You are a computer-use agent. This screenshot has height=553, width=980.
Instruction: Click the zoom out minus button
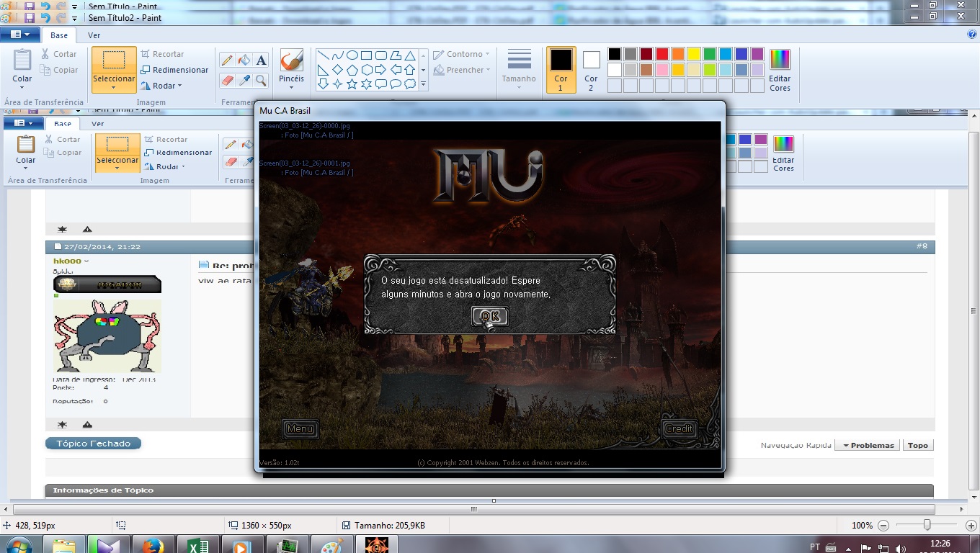coord(883,526)
